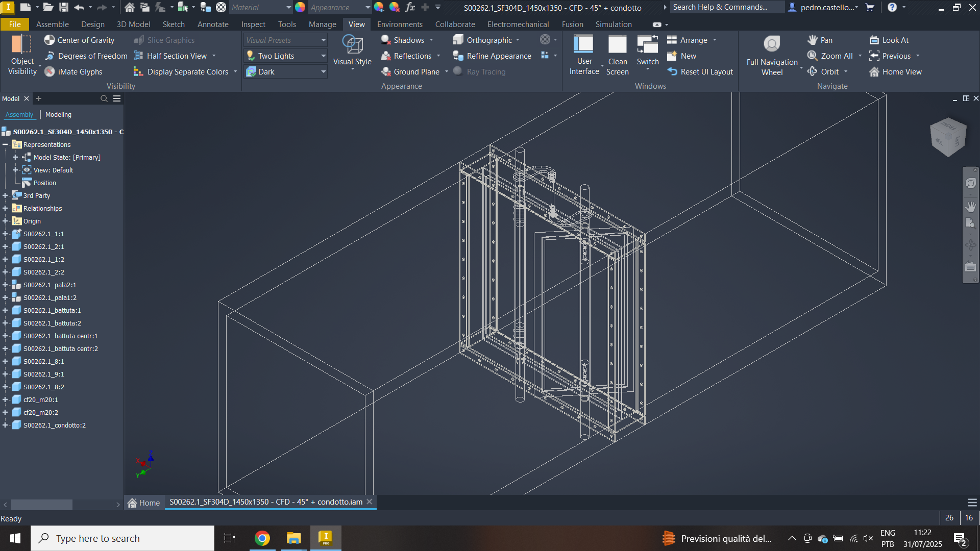The height and width of the screenshot is (551, 980).
Task: Click Switch windows icon
Action: (x=647, y=44)
